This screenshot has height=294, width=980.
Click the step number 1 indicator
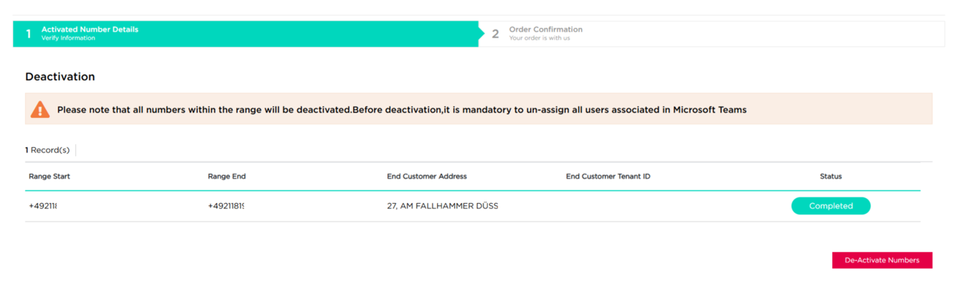click(x=29, y=34)
